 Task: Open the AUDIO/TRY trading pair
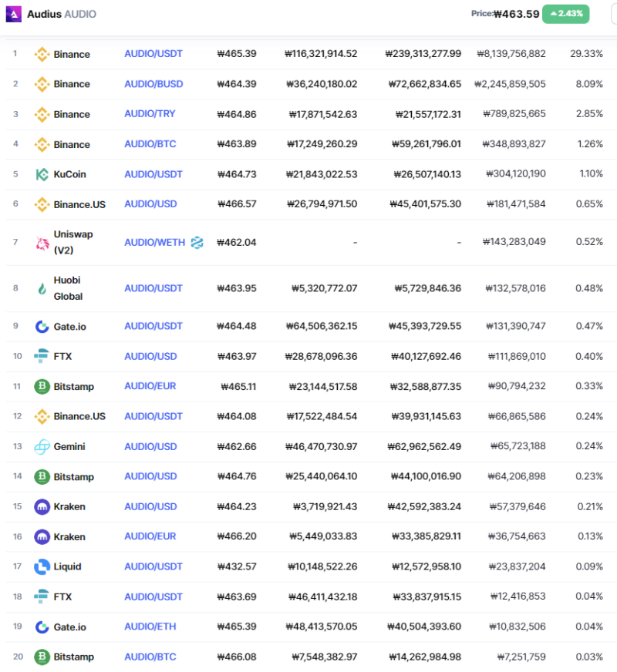(x=150, y=114)
